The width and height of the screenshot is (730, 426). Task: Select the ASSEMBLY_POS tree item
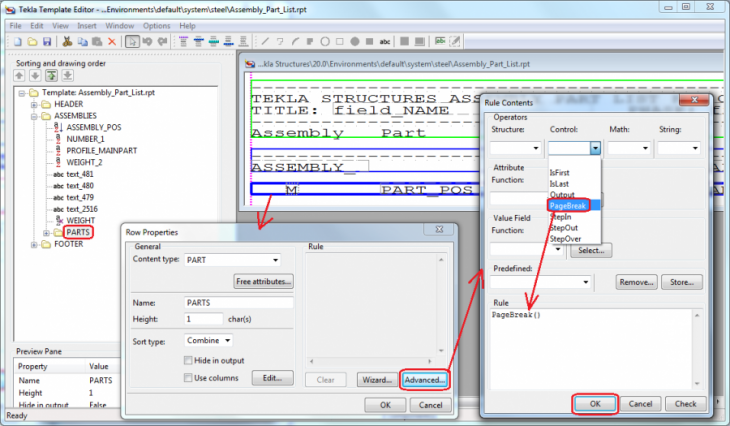(94, 127)
